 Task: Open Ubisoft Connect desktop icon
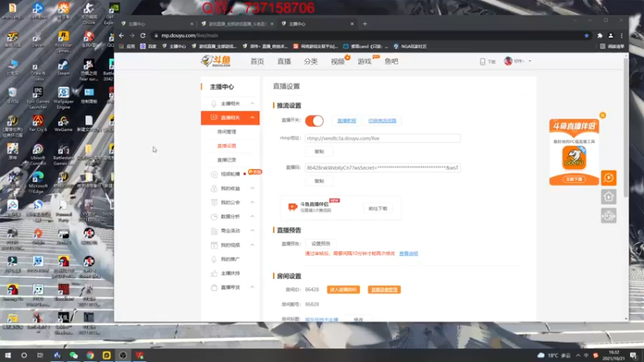click(38, 154)
